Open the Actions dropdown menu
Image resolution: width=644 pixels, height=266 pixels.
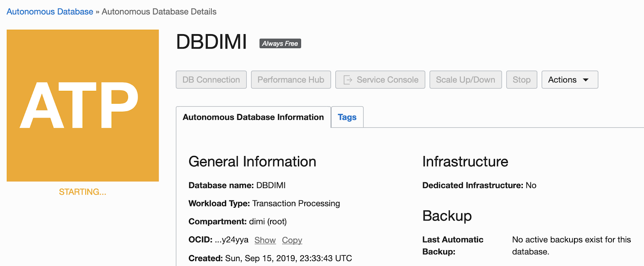(570, 80)
